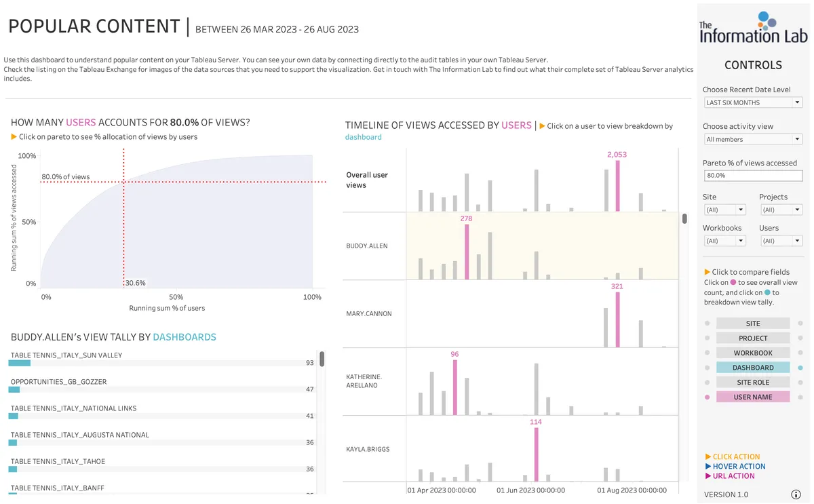Open the Choose Recent Date Level dropdown
The image size is (814, 504).
point(753,102)
